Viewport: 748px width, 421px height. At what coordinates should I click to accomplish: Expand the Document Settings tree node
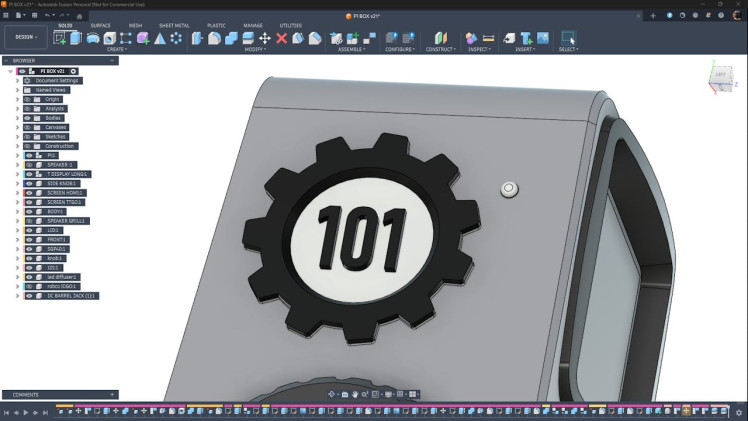[x=18, y=81]
